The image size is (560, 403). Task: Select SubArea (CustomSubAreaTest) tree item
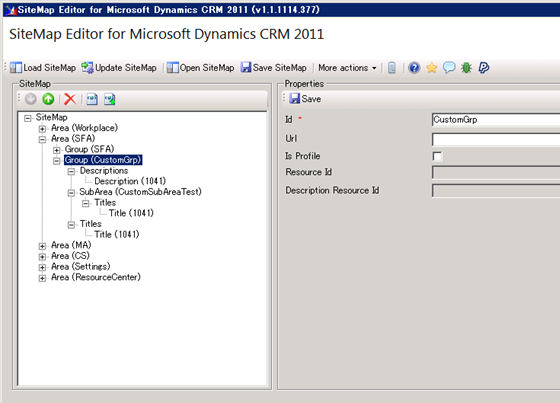(x=140, y=192)
